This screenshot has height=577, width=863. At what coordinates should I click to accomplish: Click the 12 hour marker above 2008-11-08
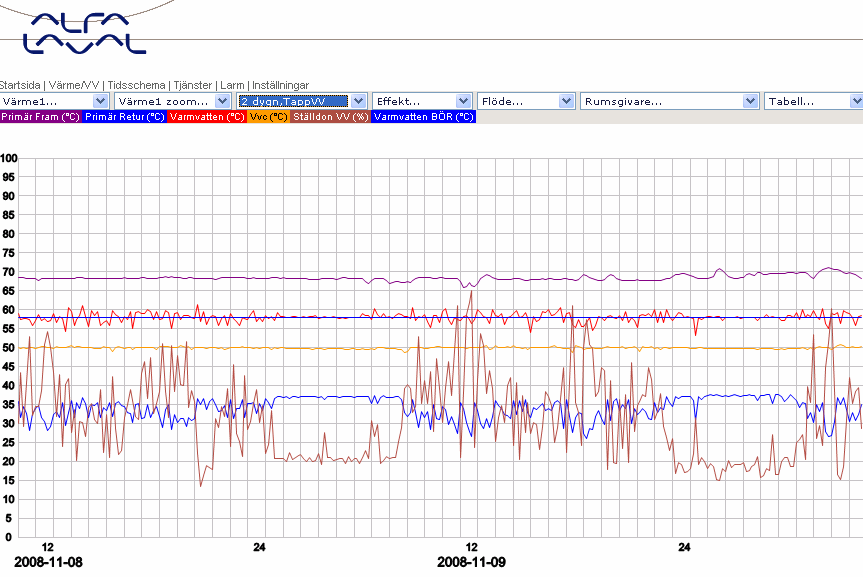coord(48,547)
